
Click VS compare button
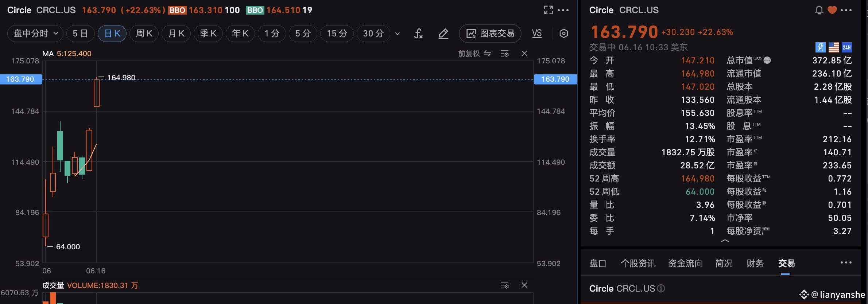coord(537,34)
